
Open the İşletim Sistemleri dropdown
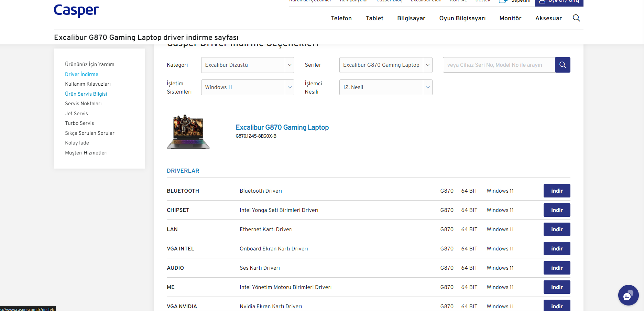point(248,87)
